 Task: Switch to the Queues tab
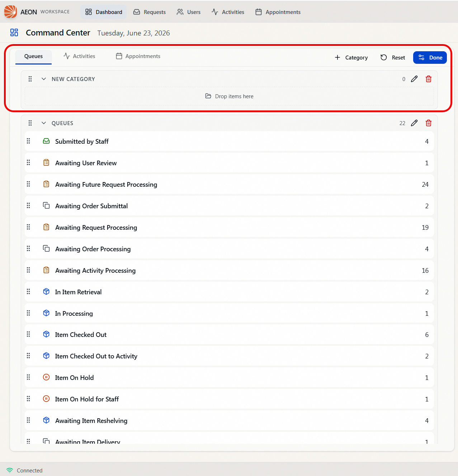click(x=33, y=56)
